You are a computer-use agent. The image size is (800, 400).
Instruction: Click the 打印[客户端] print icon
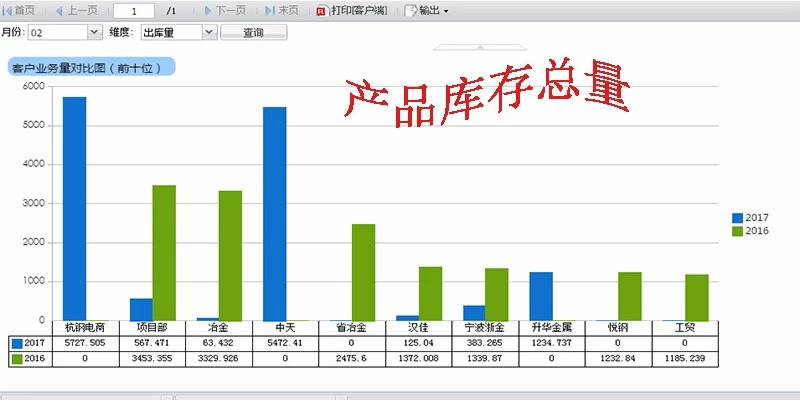point(321,11)
